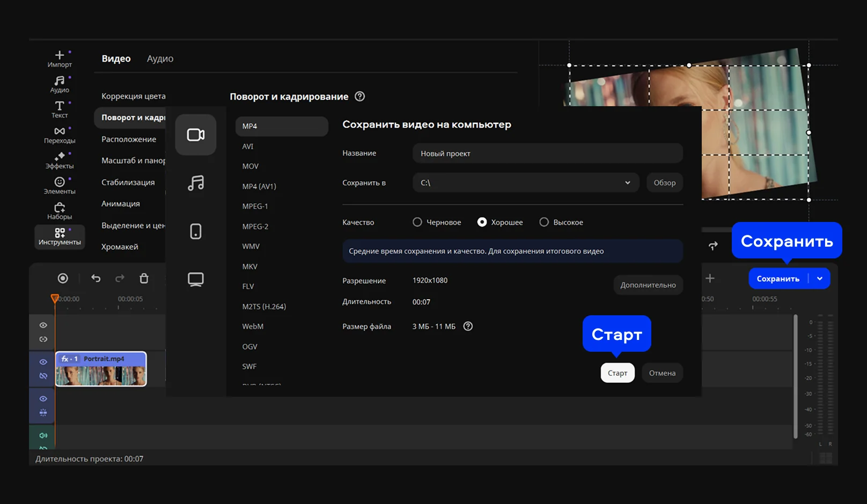Open the Effects (Эффекты) sidebar panel
The height and width of the screenshot is (504, 867).
click(60, 160)
